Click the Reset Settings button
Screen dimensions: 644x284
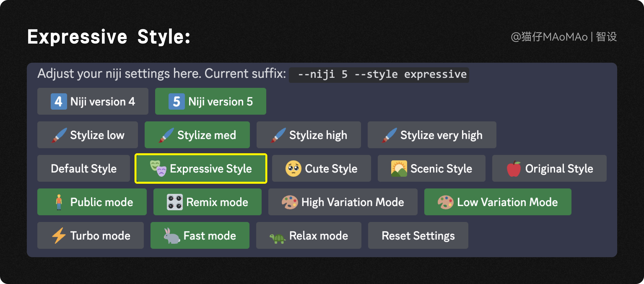pyautogui.click(x=418, y=236)
